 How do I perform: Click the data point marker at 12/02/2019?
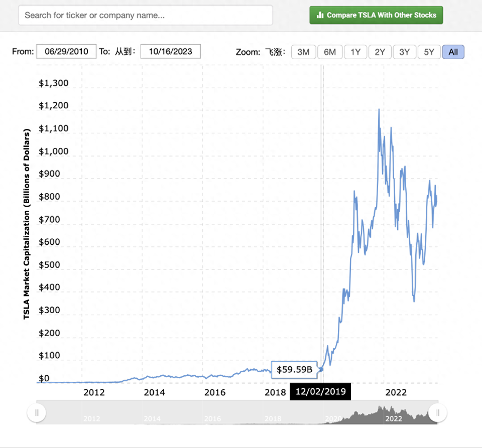click(x=321, y=369)
